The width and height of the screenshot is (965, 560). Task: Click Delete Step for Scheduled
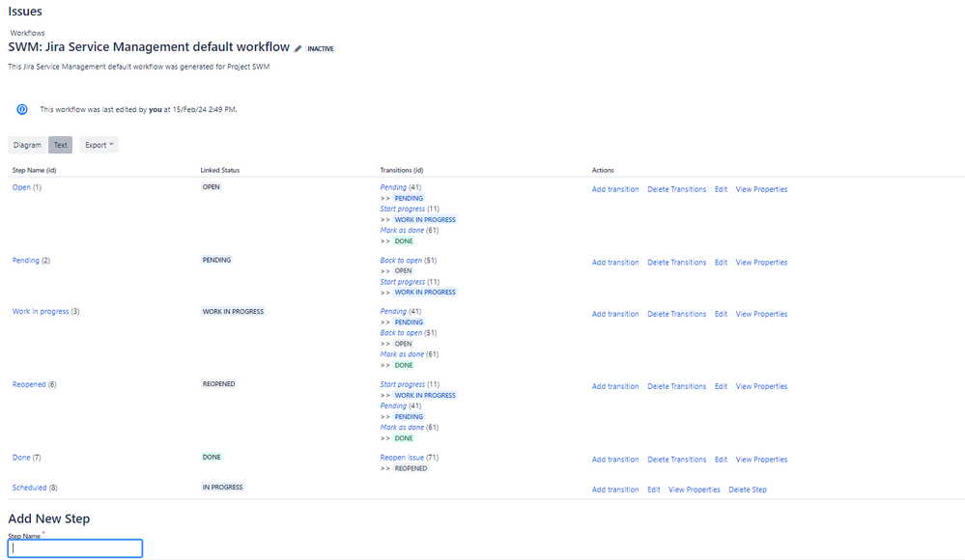[x=748, y=490]
